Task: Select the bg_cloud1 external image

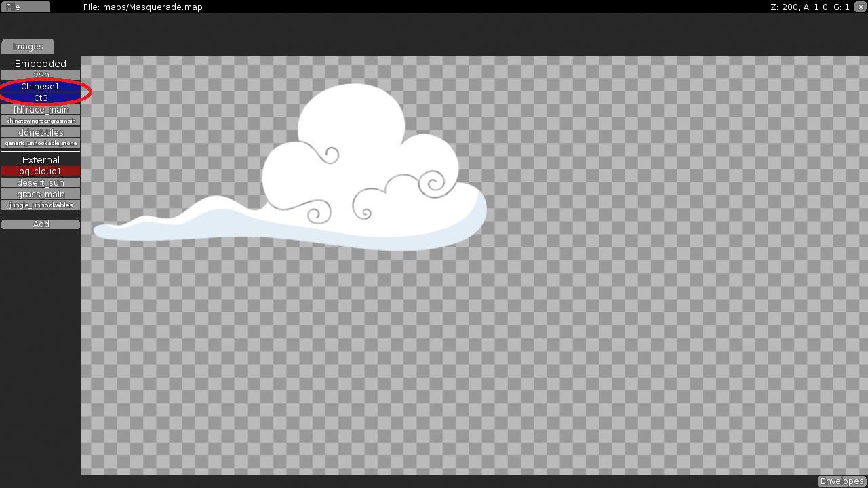Action: 41,171
